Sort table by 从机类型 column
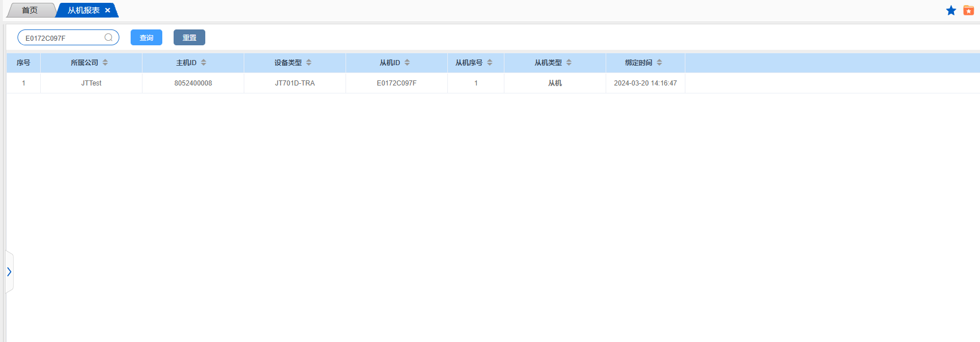The width and height of the screenshot is (980, 342). click(x=569, y=63)
